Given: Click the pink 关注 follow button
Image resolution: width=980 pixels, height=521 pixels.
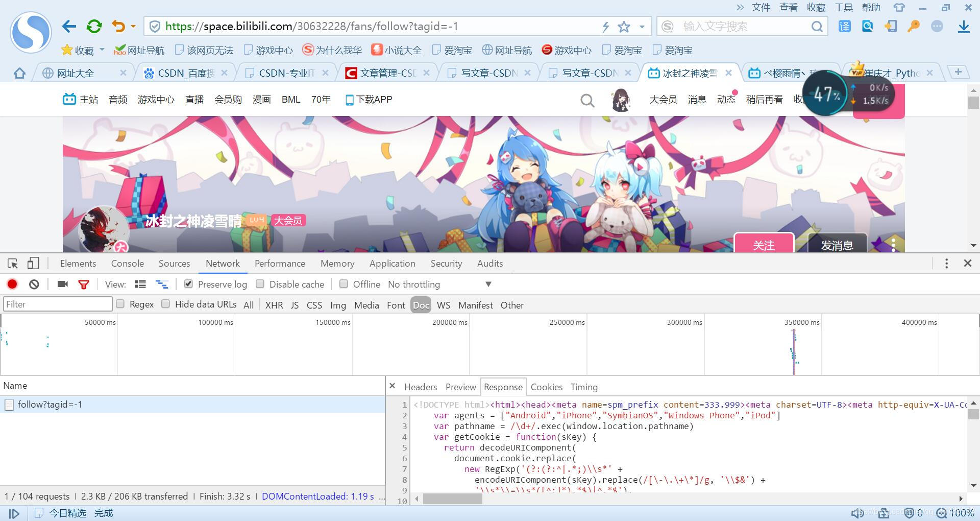Looking at the screenshot, I should (764, 243).
